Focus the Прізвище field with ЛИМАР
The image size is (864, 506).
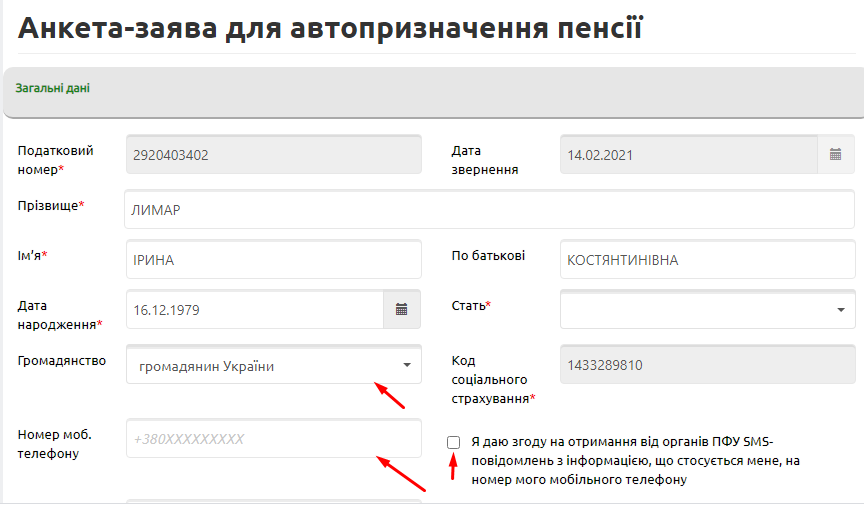(x=489, y=209)
